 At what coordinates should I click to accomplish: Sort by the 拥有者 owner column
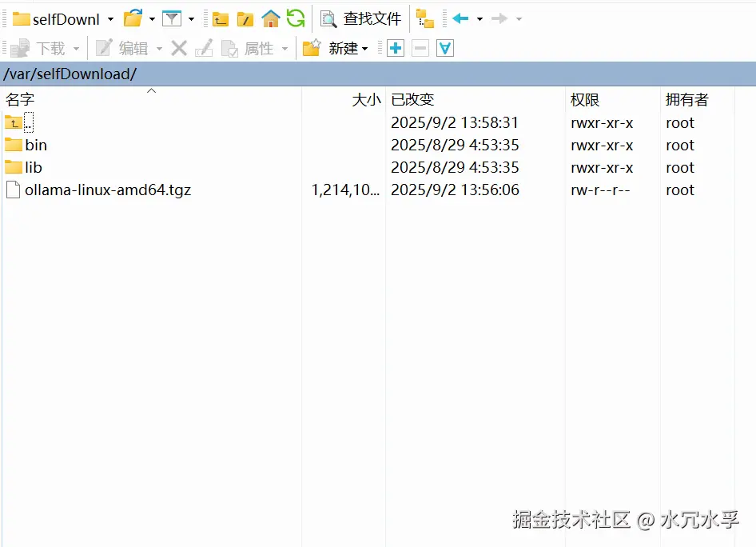[697, 99]
